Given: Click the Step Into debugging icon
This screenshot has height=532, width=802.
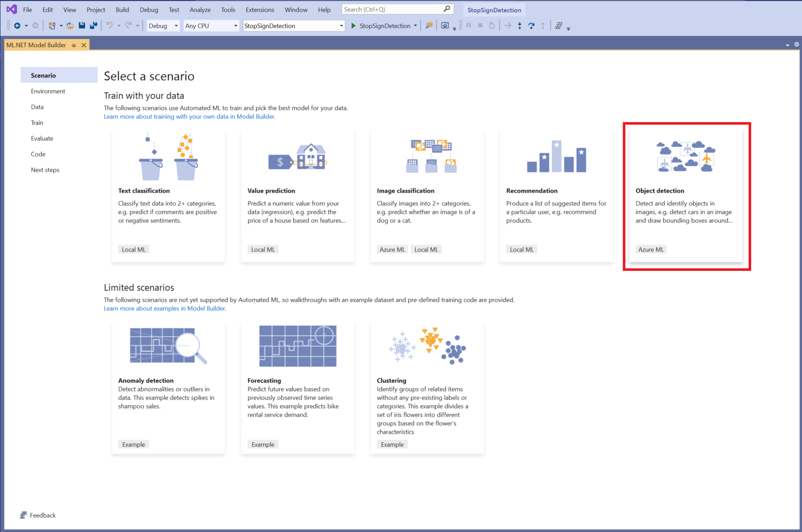Looking at the screenshot, I should point(520,25).
